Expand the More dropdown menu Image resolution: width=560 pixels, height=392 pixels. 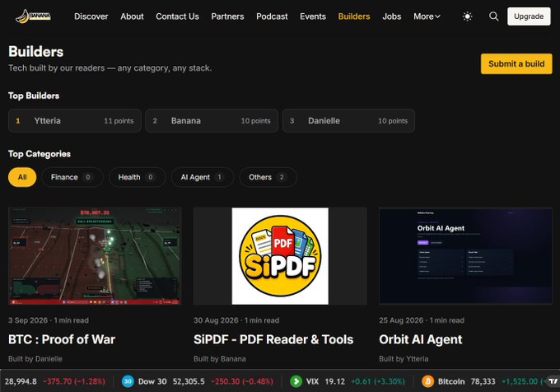click(427, 16)
